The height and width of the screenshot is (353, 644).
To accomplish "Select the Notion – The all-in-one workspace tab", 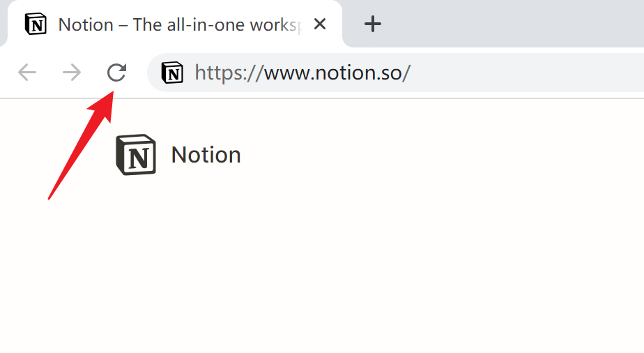I will (175, 24).
